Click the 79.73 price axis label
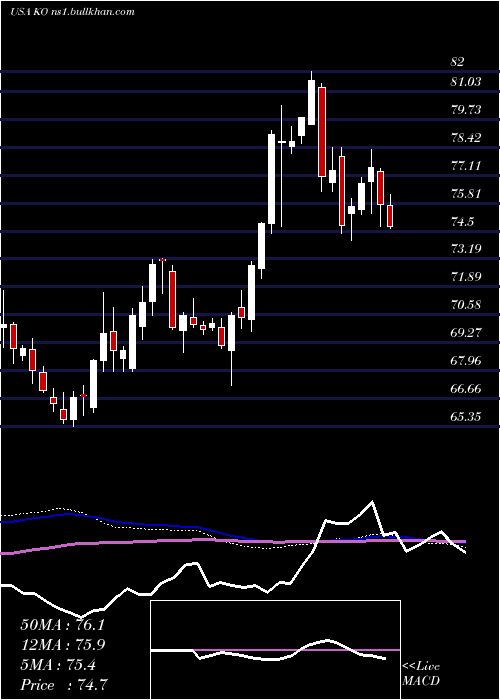Screen dimensions: 500x700 (x=467, y=110)
